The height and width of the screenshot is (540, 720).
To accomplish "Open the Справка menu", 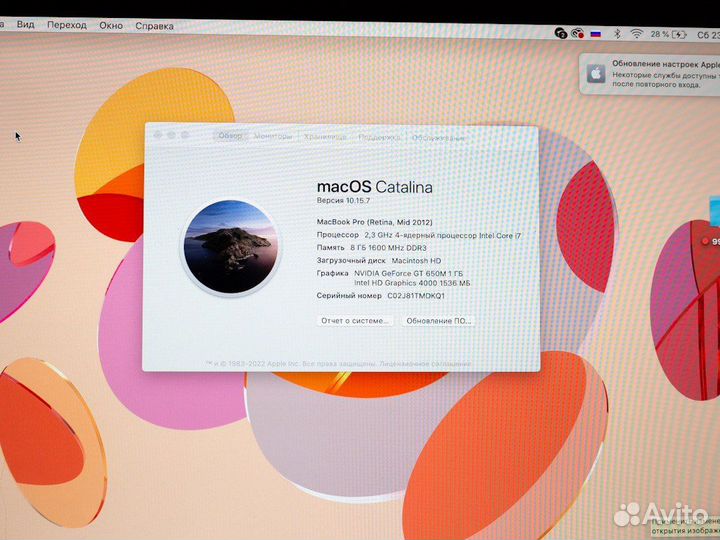I will coord(154,26).
